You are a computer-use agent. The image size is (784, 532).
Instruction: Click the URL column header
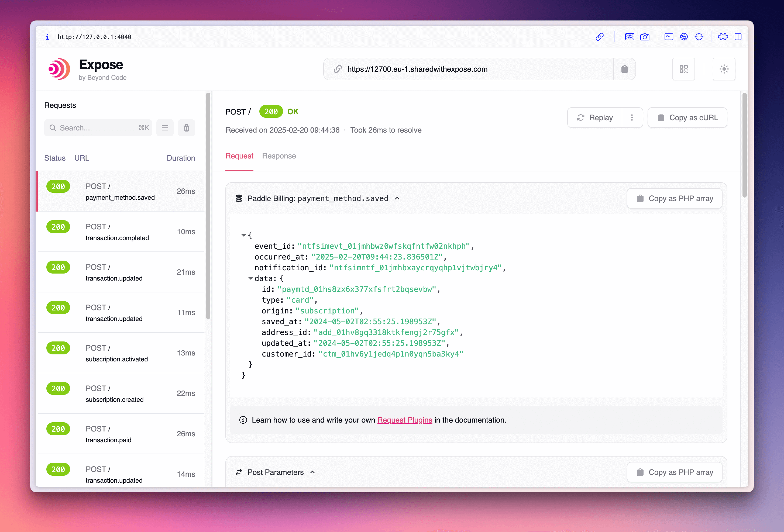pos(82,158)
